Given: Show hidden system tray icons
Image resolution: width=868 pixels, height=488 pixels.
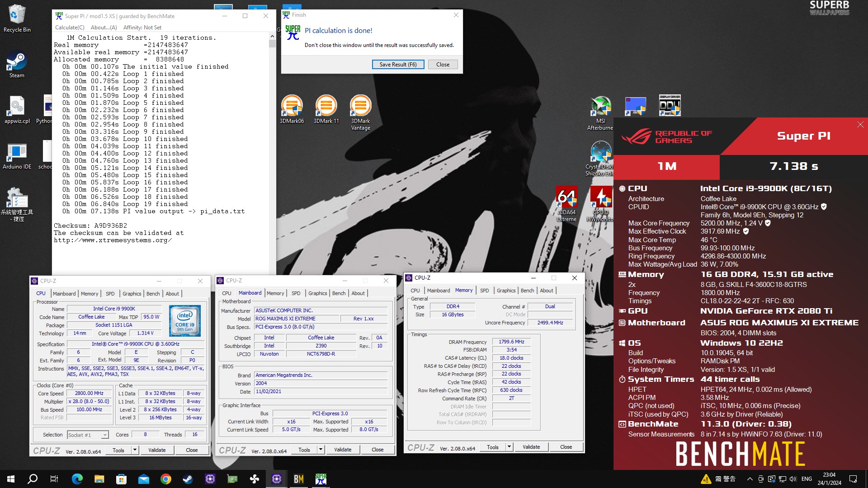Looking at the screenshot, I should 750,479.
